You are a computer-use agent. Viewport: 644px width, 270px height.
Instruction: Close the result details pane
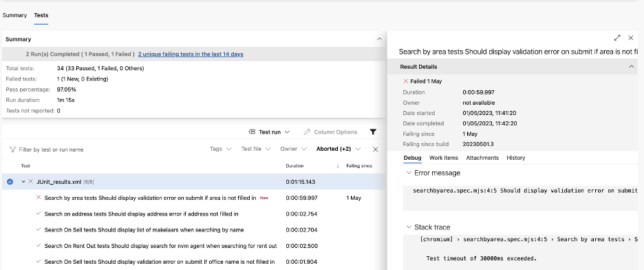[x=631, y=38]
